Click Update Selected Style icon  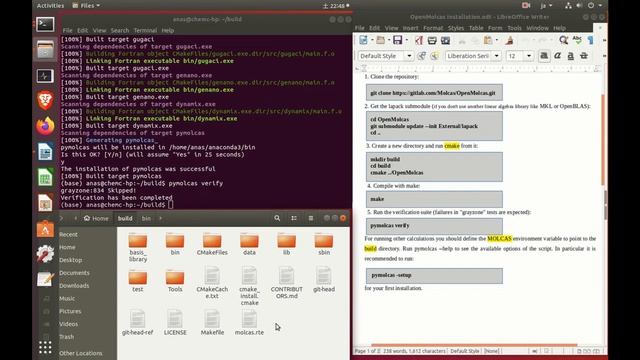click(421, 56)
